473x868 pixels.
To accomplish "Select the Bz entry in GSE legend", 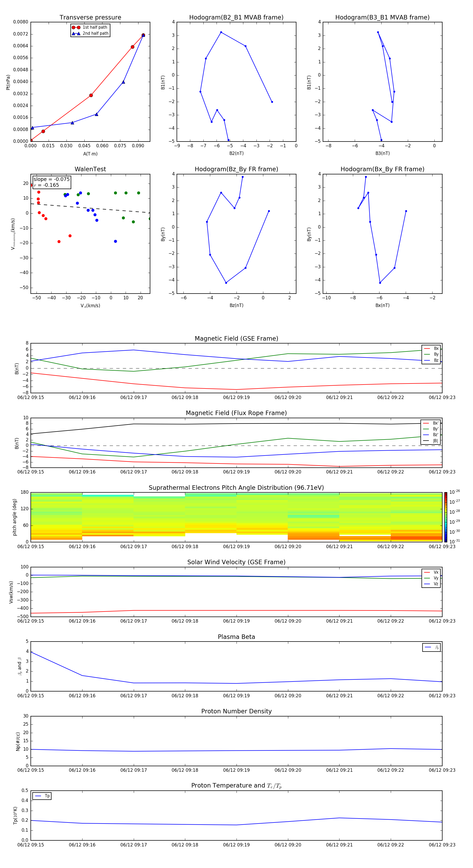I will click(431, 360).
